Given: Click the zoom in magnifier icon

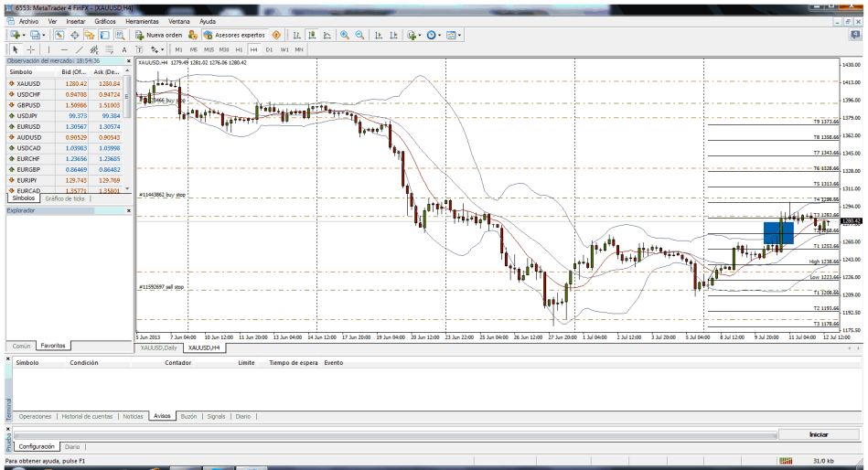Looking at the screenshot, I should (x=345, y=35).
